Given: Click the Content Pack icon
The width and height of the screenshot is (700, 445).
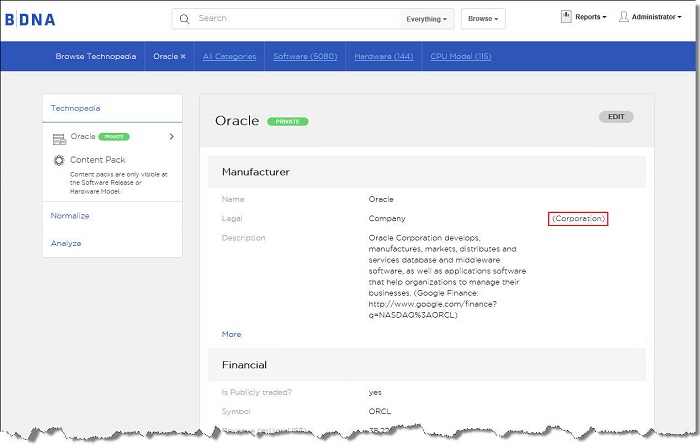Looking at the screenshot, I should 58,160.
